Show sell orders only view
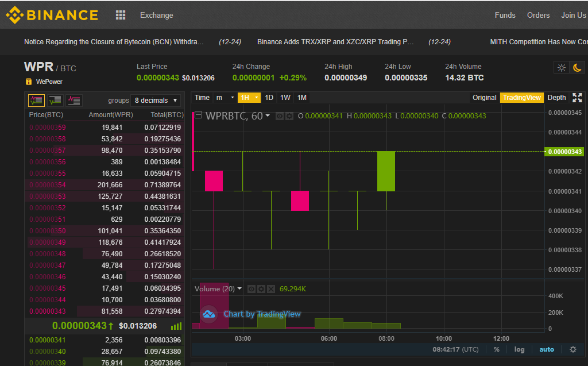 (74, 100)
